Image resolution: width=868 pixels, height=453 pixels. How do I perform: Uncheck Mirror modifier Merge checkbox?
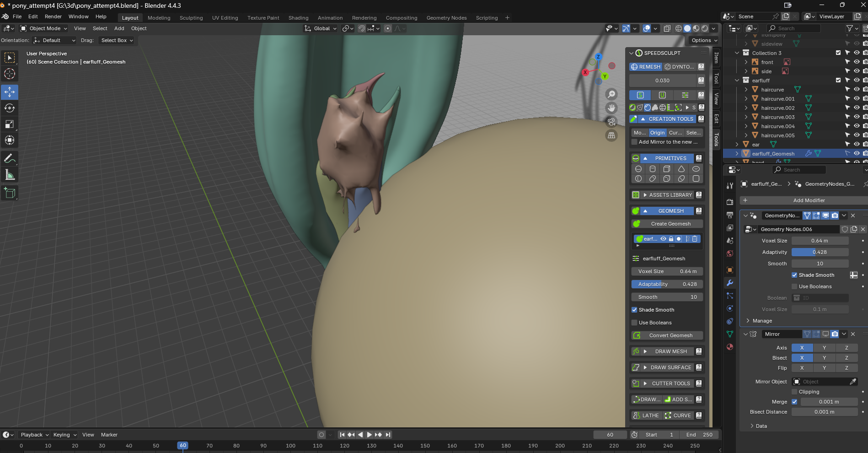click(x=794, y=402)
